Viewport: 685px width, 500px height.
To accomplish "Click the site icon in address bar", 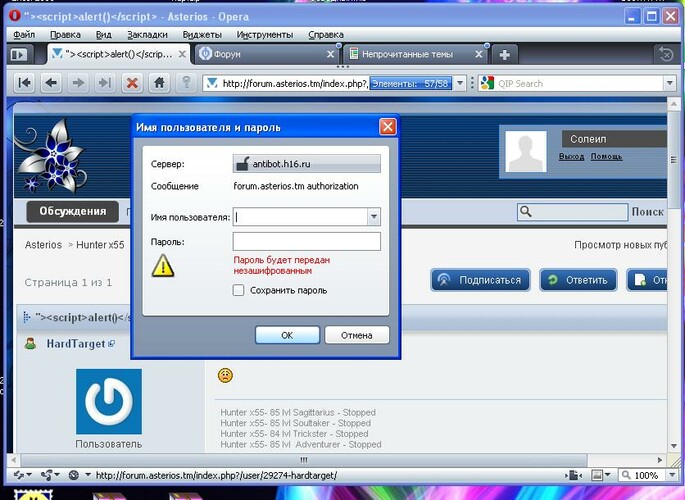I will 212,83.
